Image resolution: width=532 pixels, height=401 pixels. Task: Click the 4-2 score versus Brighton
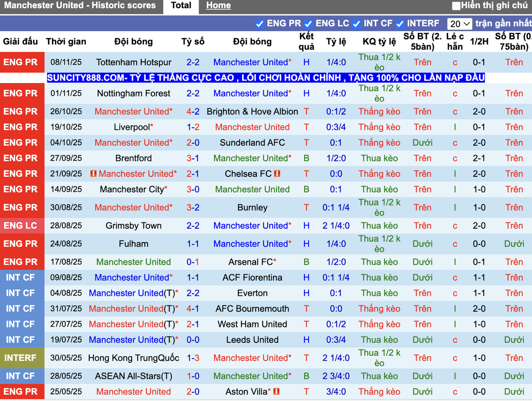pyautogui.click(x=193, y=112)
